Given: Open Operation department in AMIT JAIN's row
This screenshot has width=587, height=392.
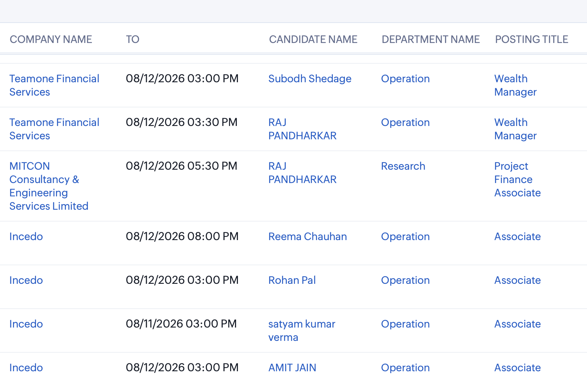Looking at the screenshot, I should (x=405, y=368).
